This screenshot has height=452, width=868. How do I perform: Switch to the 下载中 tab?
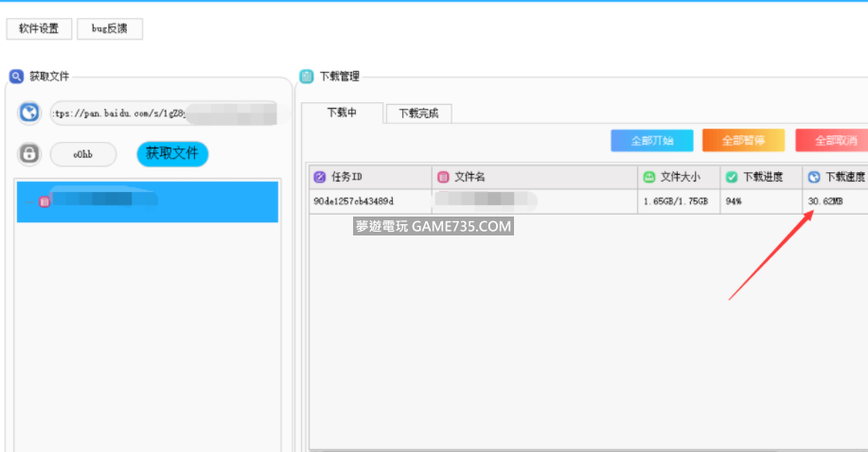pos(342,113)
